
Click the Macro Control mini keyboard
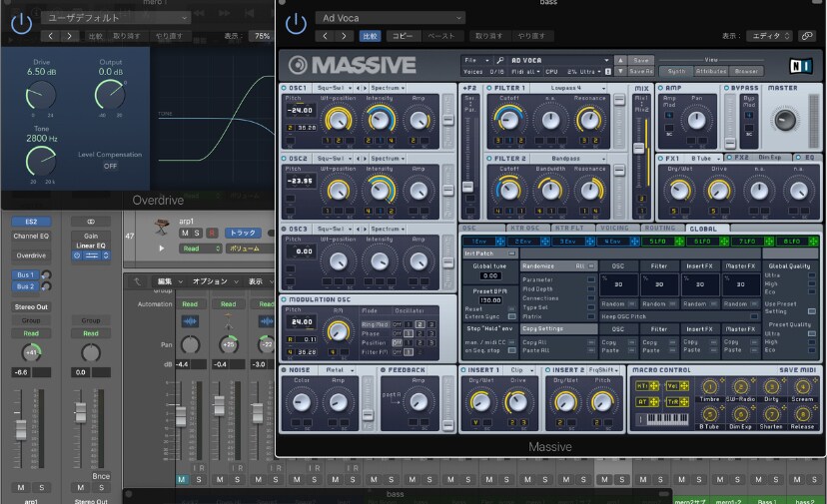coord(667,419)
